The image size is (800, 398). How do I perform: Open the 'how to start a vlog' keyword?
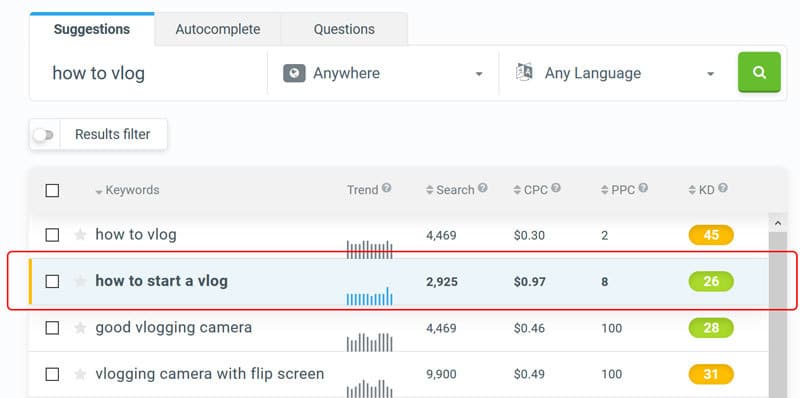[161, 281]
